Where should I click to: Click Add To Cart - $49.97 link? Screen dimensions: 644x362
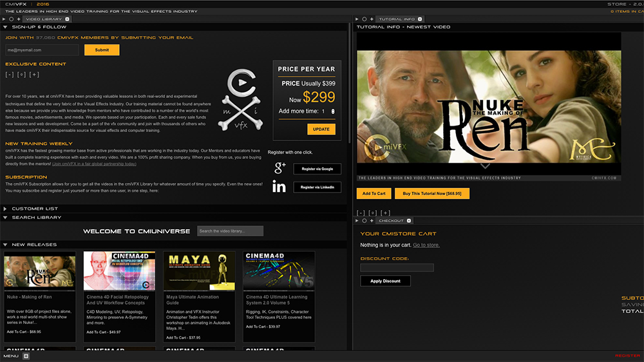click(x=104, y=332)
